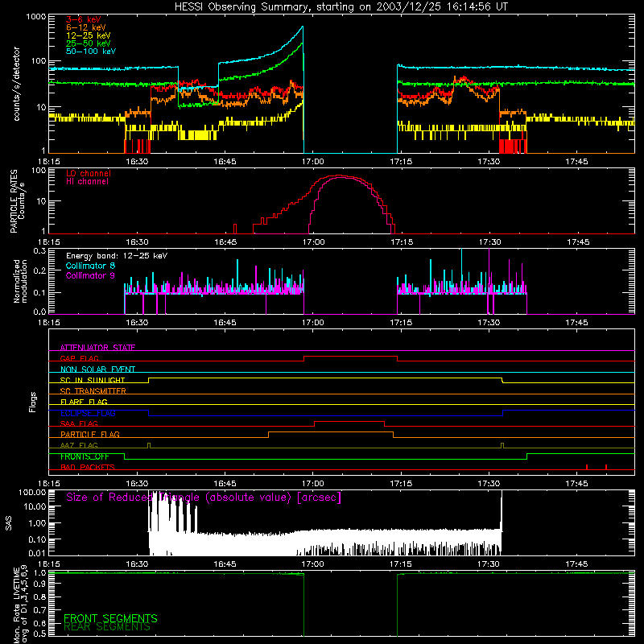Select the 50-100 keV legend label
The image size is (644, 644).
pos(91,52)
